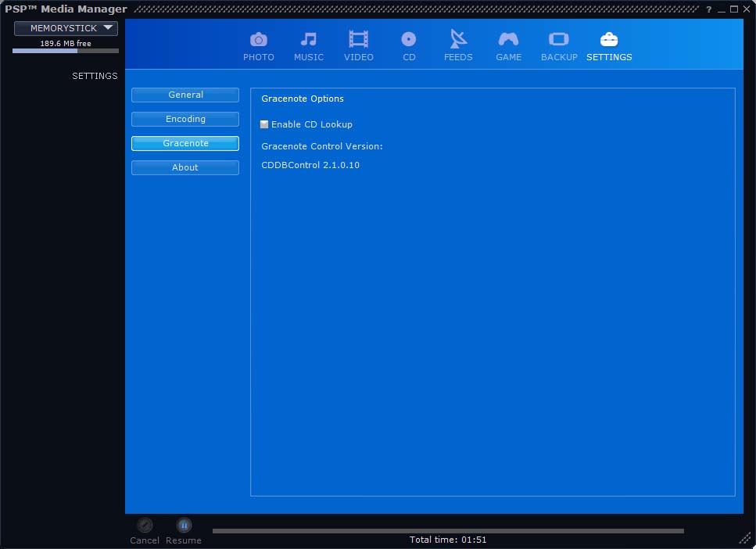Click the help question mark icon
The image size is (756, 549).
tap(709, 9)
